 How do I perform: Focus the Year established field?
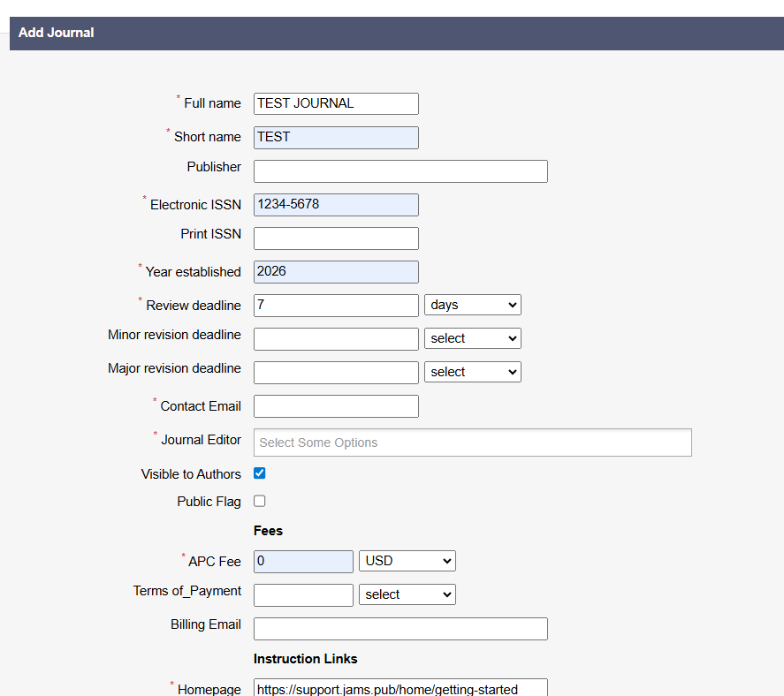(x=336, y=271)
